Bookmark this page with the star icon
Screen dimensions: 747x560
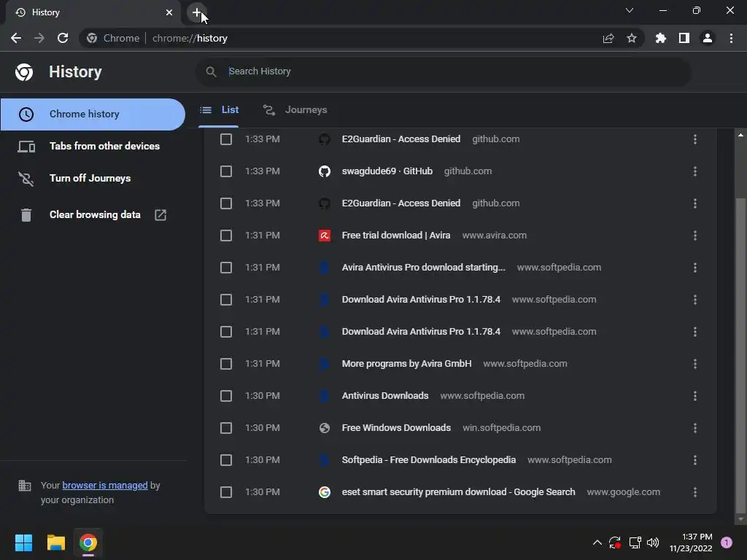(632, 38)
